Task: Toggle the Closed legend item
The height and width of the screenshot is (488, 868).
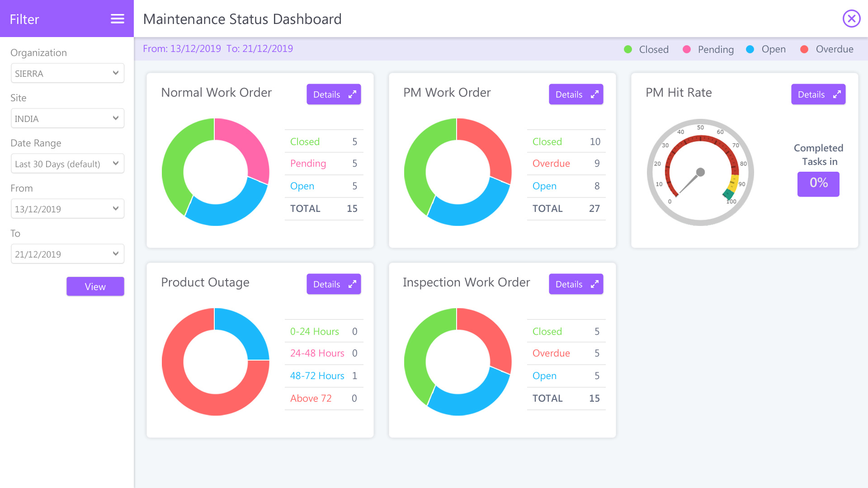Action: [x=646, y=49]
